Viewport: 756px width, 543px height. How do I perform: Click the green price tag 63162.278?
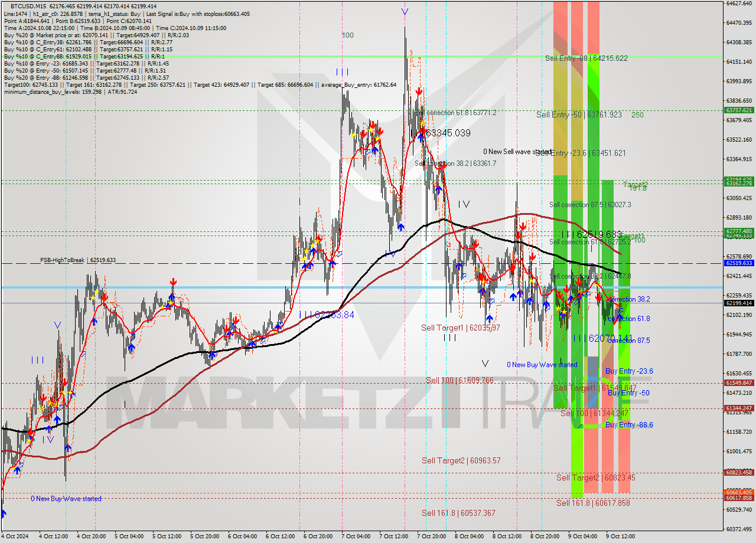coord(738,184)
